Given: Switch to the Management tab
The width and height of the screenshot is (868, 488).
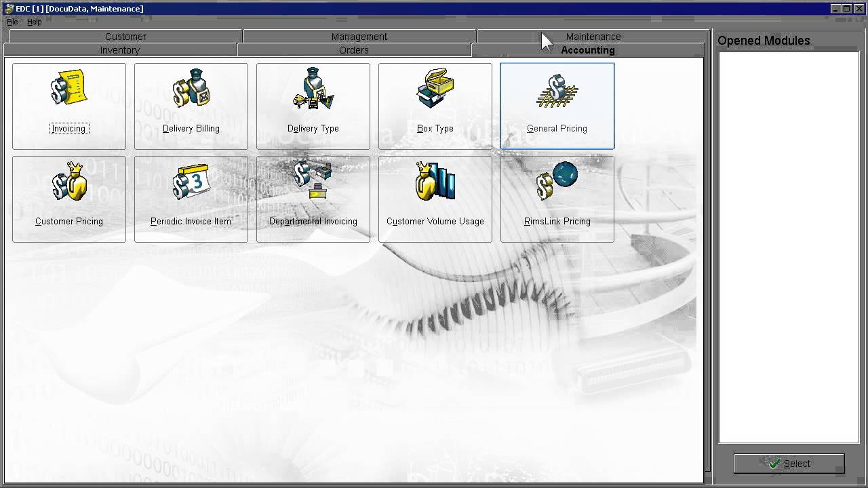Looking at the screenshot, I should coord(359,37).
